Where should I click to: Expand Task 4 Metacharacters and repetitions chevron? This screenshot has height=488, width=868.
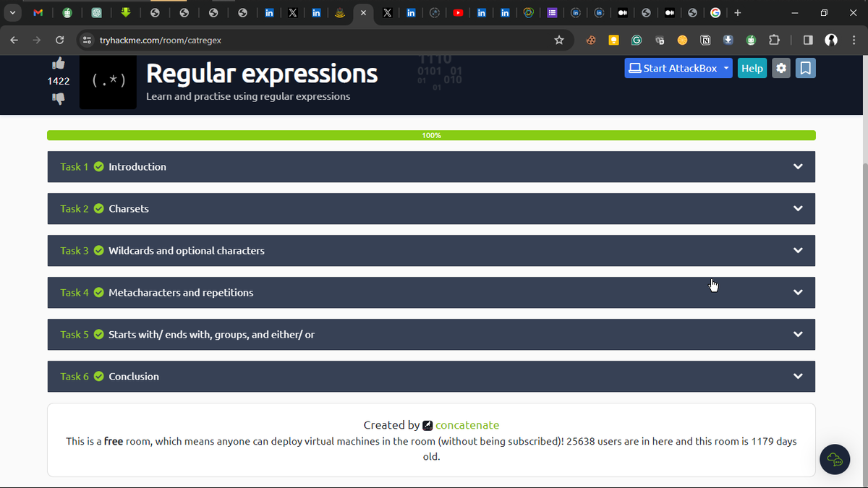[x=798, y=292]
